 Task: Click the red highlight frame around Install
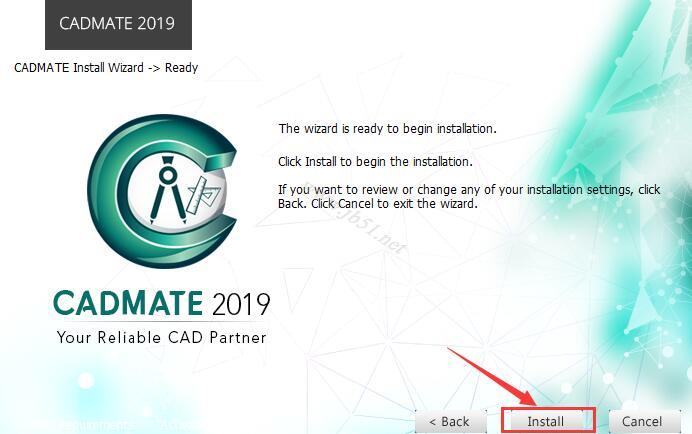[x=549, y=420]
